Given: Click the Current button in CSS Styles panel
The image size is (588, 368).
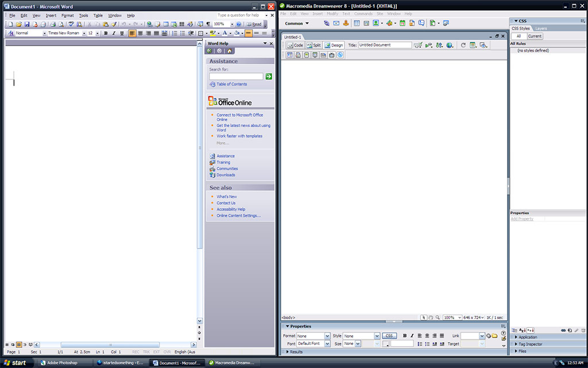Looking at the screenshot, I should (535, 36).
